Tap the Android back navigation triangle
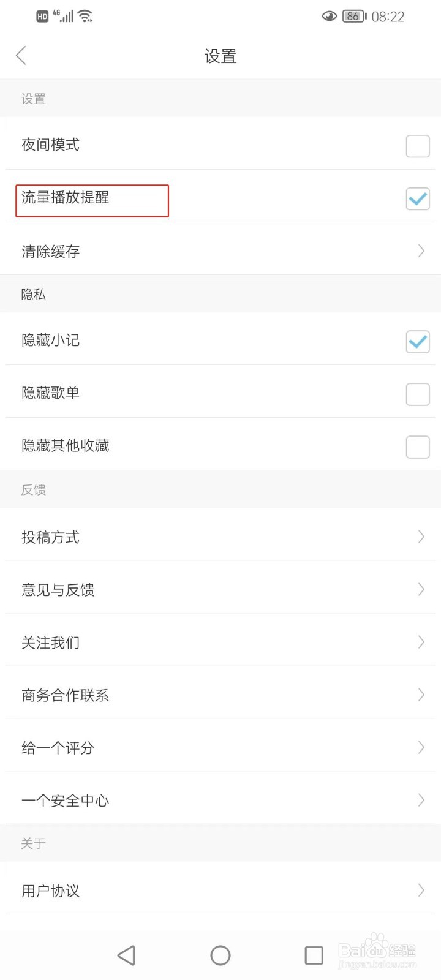Screen dimensions: 441x980 (126, 955)
